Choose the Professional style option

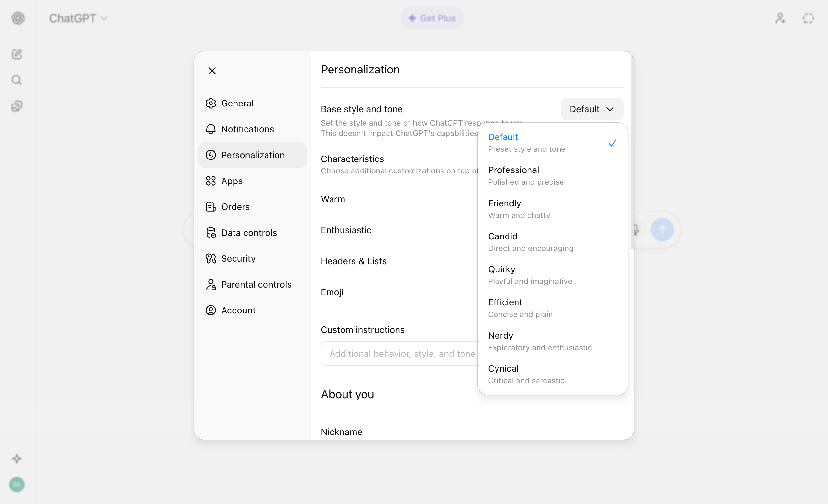(x=552, y=176)
